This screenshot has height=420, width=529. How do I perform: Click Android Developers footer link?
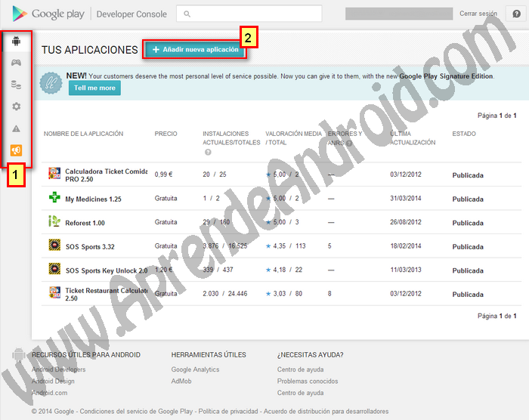(58, 369)
